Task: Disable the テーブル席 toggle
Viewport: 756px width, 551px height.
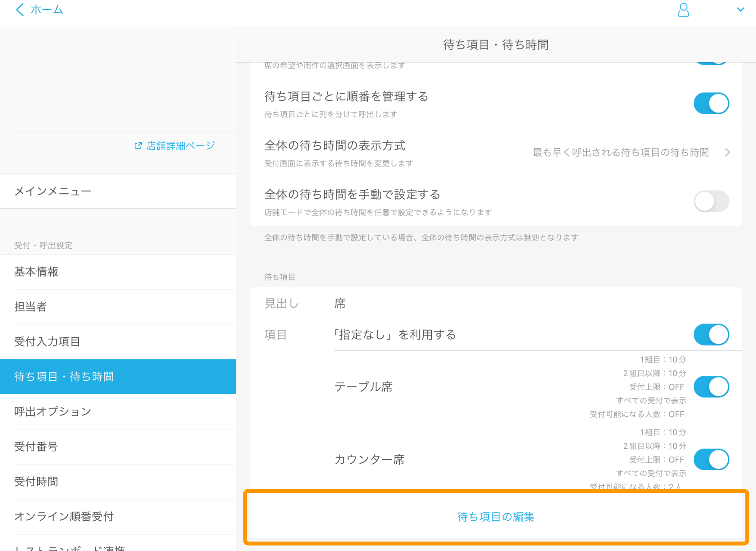Action: point(711,387)
